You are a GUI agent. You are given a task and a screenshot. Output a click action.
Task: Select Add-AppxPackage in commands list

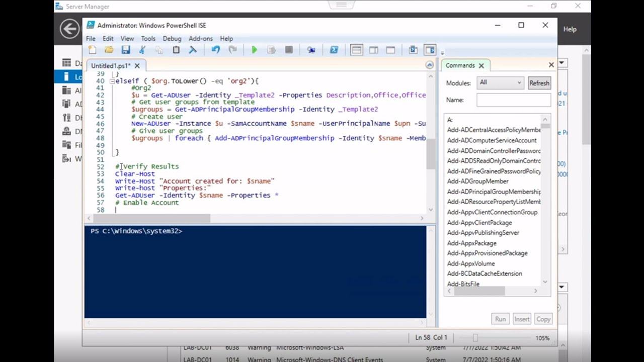(472, 243)
